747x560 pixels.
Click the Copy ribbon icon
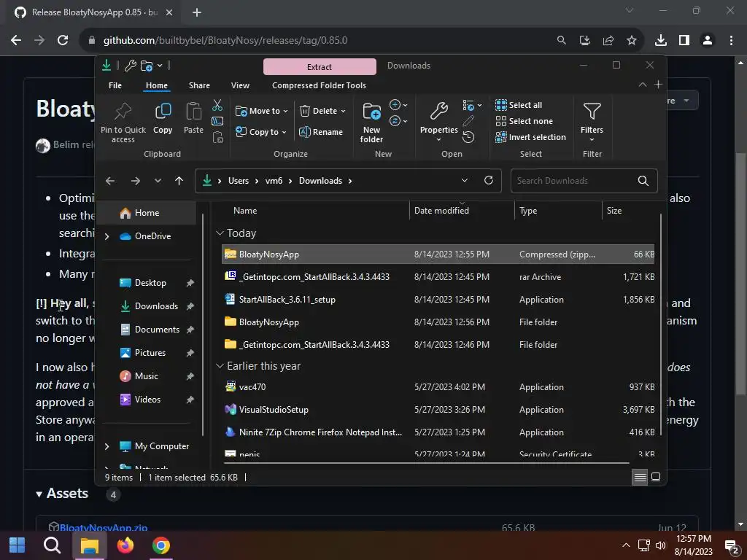tap(163, 112)
